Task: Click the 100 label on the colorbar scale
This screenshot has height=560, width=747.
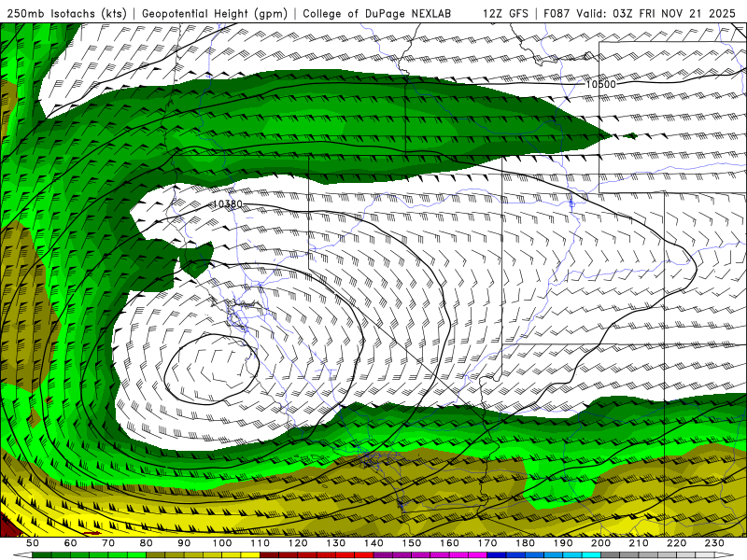Action: click(x=222, y=543)
